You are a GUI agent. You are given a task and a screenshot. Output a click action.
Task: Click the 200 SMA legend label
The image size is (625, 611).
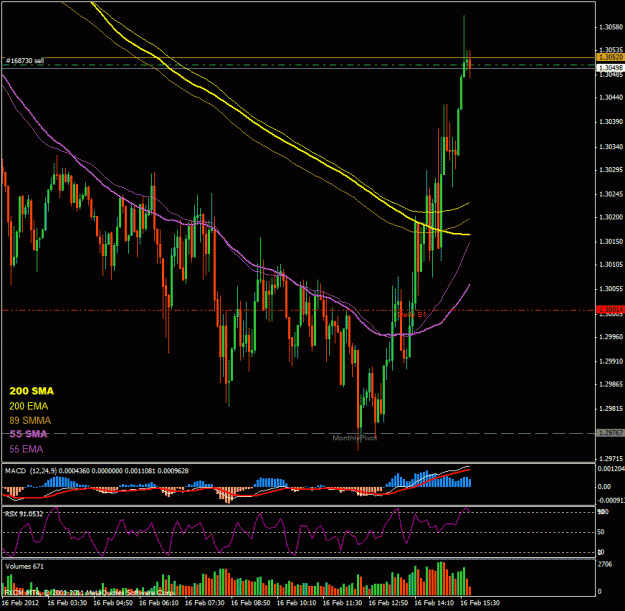(x=31, y=391)
